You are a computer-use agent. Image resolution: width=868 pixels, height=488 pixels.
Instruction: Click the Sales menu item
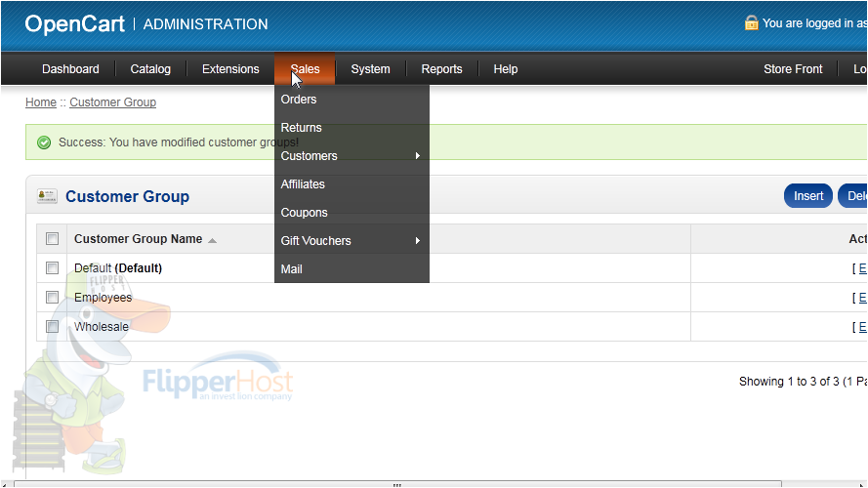click(305, 69)
